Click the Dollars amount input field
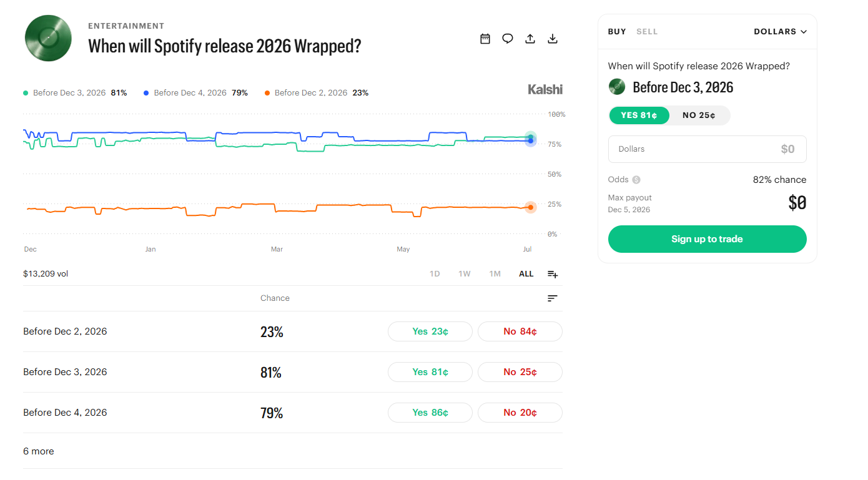Screen dimensions: 868x480 (x=708, y=149)
